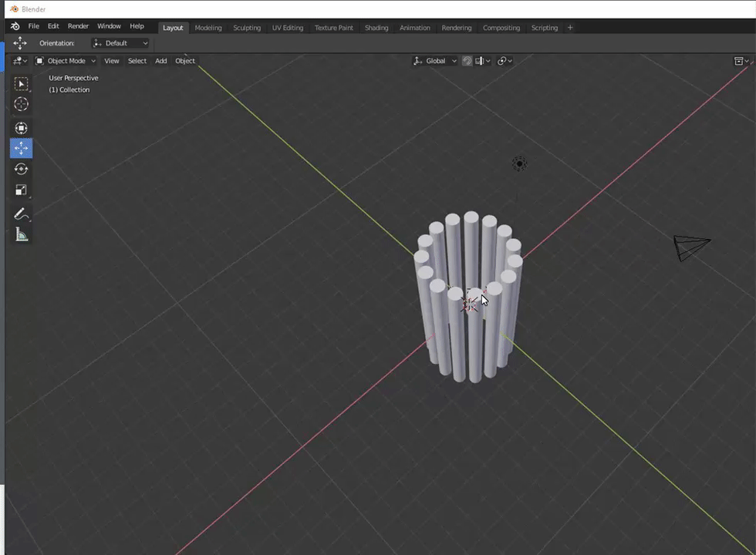This screenshot has height=555, width=756.
Task: Select the Annotate pencil tool
Action: (21, 214)
